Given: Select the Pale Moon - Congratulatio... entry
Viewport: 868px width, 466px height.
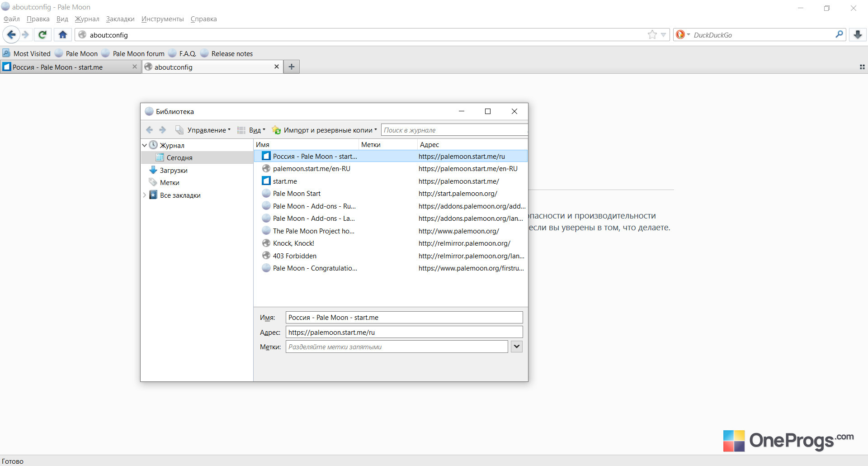Looking at the screenshot, I should [391, 268].
